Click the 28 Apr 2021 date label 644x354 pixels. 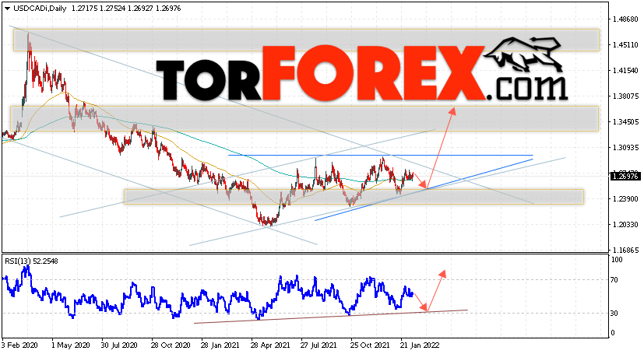271,345
